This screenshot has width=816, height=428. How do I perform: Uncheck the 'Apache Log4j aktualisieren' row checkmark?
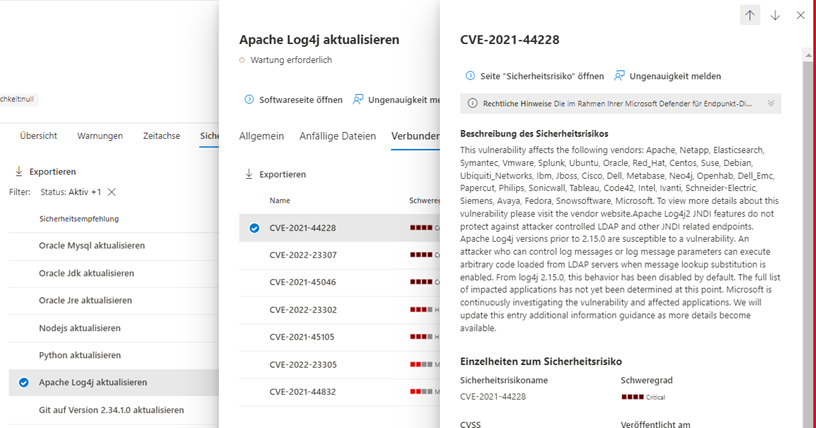pos(23,383)
